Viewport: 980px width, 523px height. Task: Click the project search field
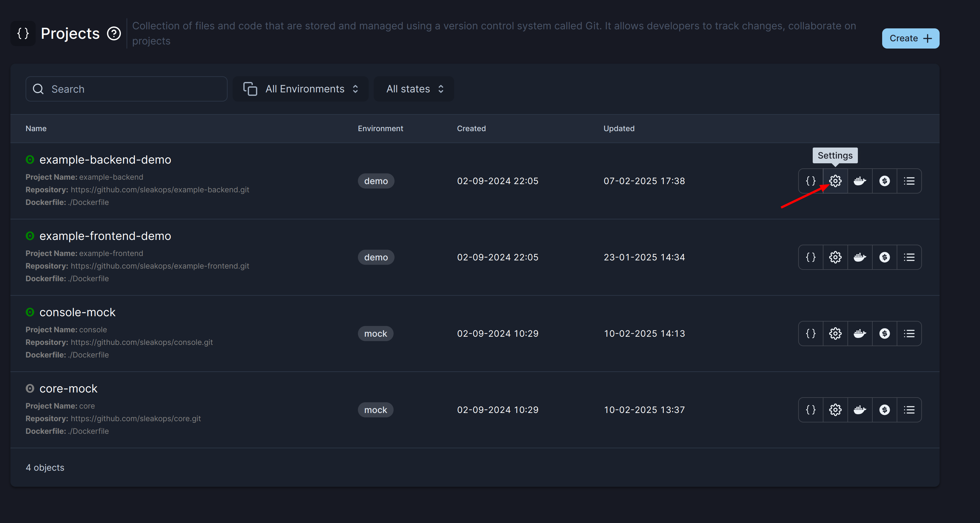click(x=126, y=89)
